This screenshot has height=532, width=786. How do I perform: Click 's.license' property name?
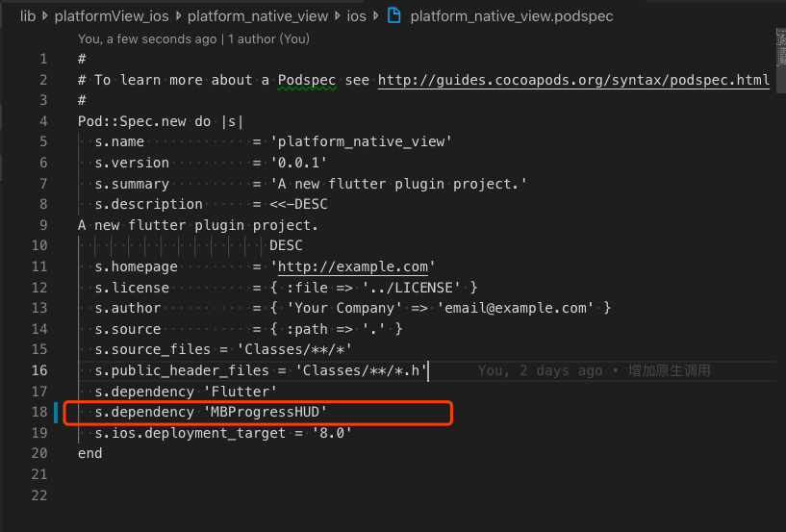132,288
